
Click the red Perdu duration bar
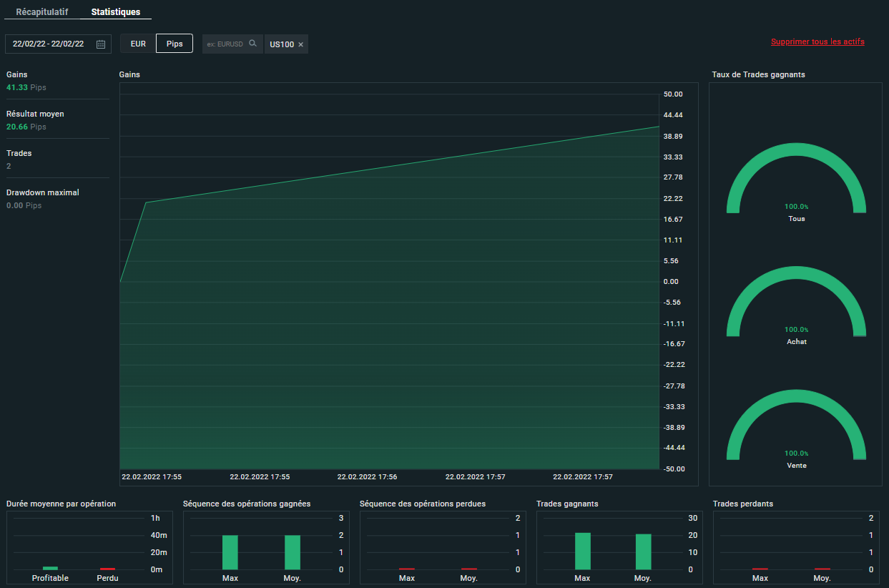107,569
